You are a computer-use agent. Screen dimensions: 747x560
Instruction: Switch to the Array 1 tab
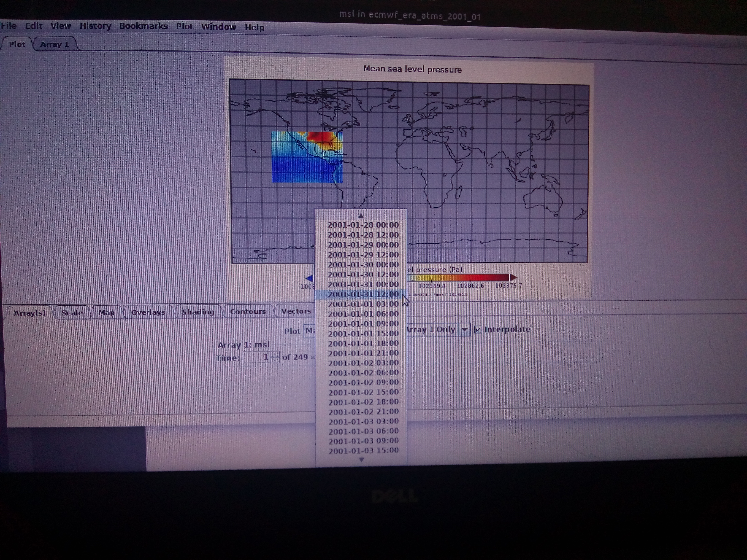point(54,45)
